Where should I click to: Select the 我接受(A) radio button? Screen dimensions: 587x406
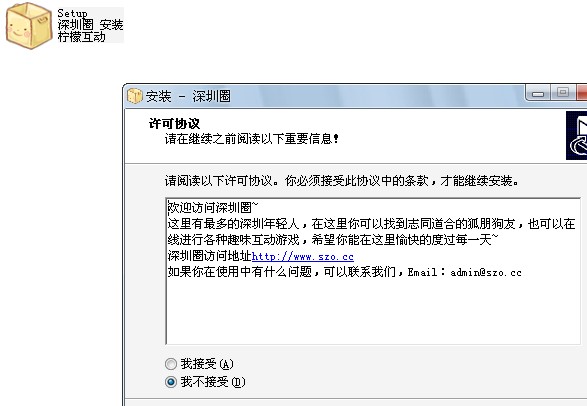(171, 364)
